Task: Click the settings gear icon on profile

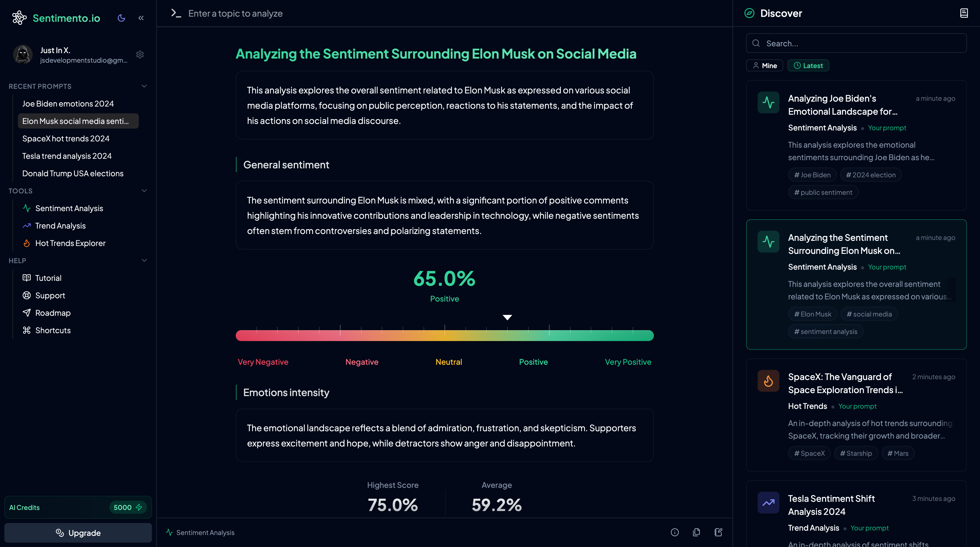Action: 139,54
